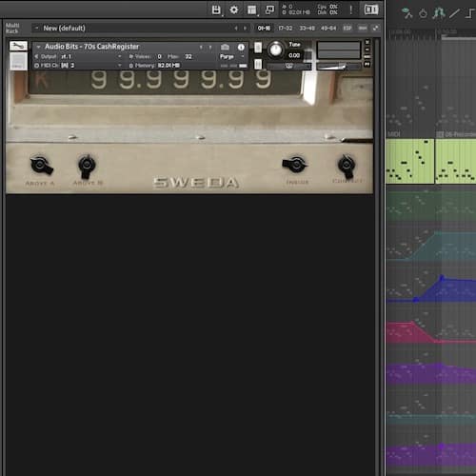Switch to channel page 33-48
This screenshot has width=476, height=476.
point(307,29)
